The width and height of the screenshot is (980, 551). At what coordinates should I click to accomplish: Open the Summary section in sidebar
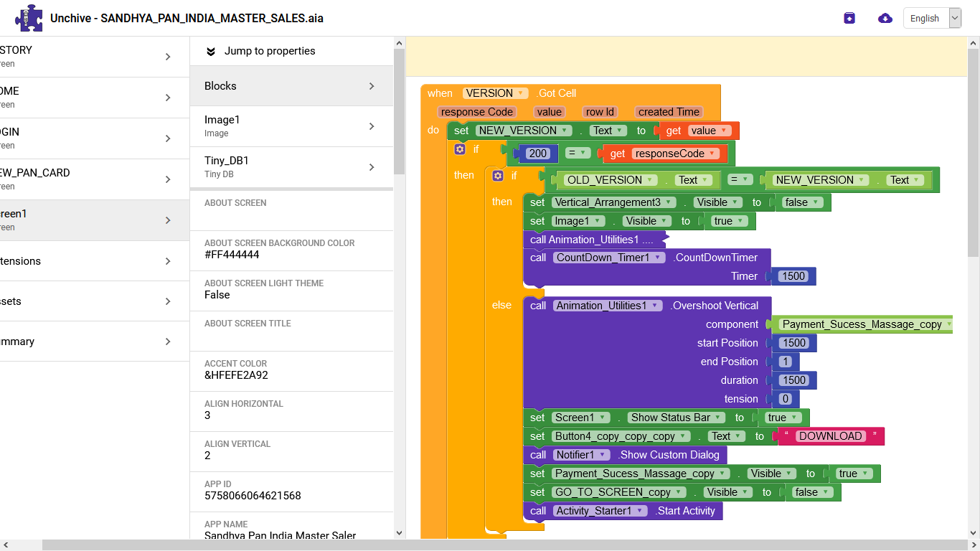tap(85, 342)
